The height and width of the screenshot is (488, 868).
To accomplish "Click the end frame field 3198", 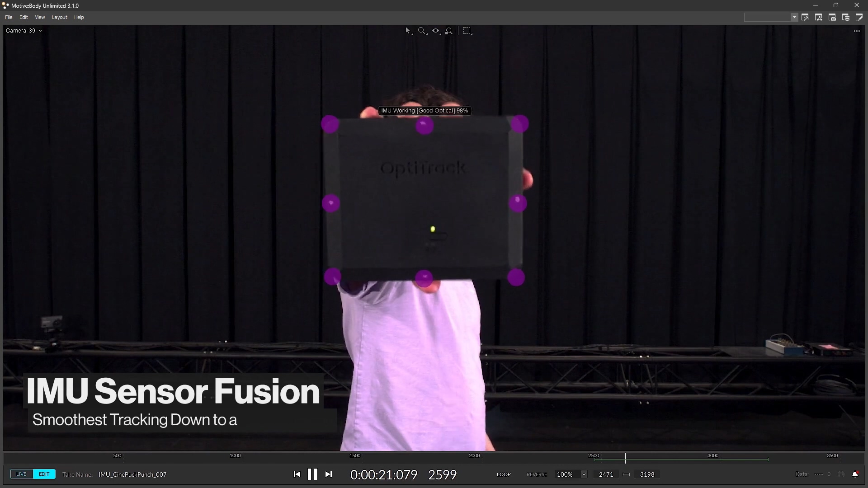I will pos(647,474).
